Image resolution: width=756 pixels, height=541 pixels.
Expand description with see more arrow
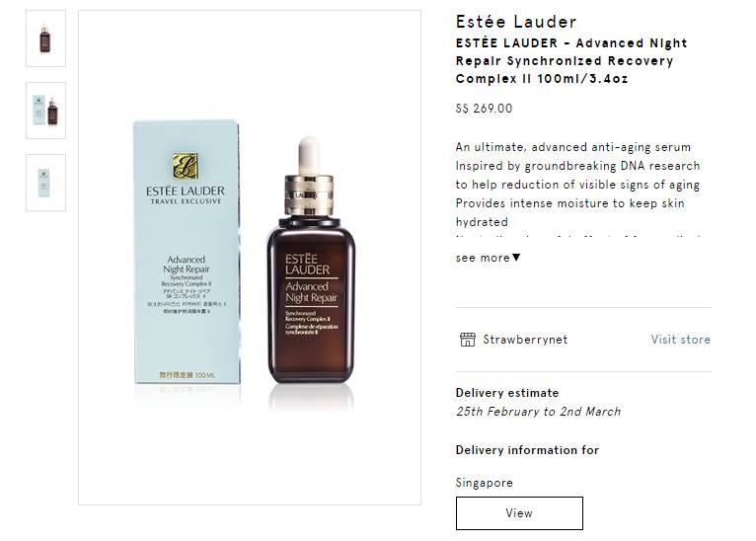click(516, 258)
